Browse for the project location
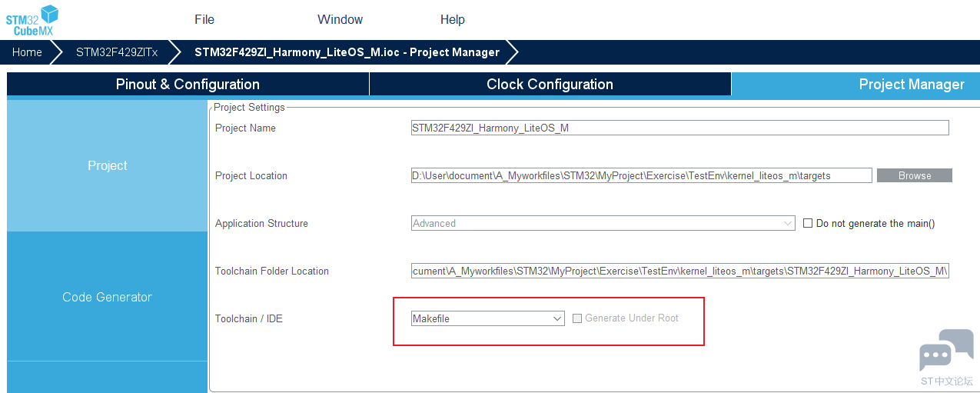Viewport: 980px width, 393px height. tap(915, 175)
